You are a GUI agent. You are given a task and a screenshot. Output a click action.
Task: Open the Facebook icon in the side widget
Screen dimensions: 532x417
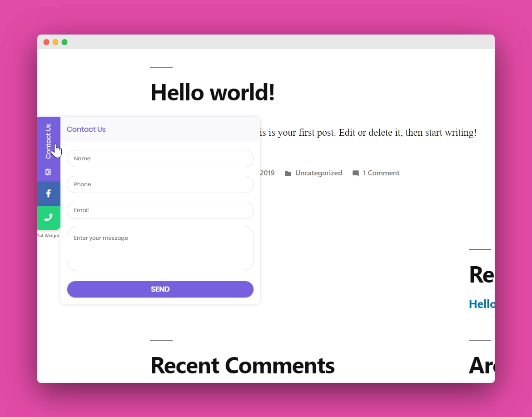coord(49,194)
